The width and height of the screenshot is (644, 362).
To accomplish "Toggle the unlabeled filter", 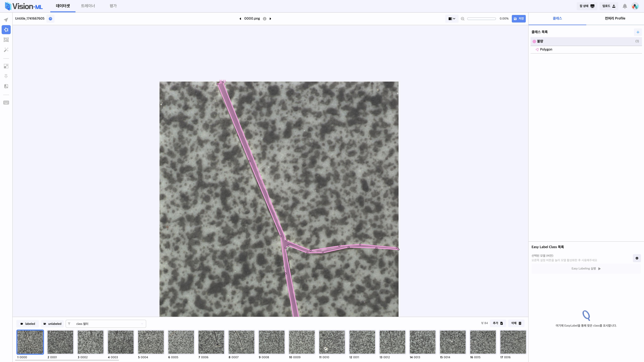I will point(52,324).
